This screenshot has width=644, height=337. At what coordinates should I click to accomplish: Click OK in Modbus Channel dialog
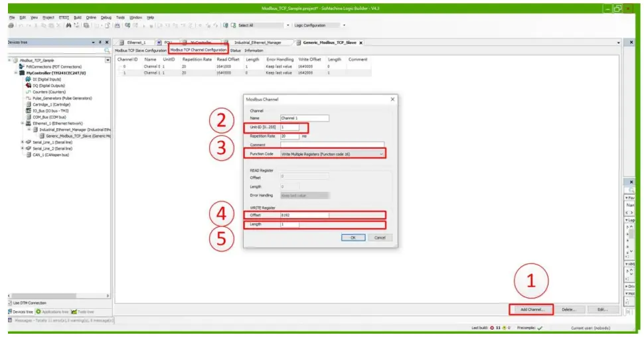(x=353, y=237)
